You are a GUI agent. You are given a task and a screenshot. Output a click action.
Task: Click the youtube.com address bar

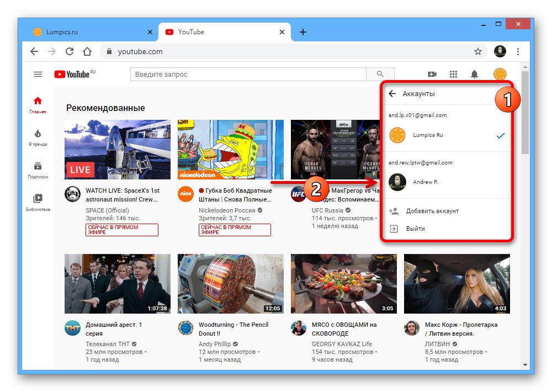294,51
